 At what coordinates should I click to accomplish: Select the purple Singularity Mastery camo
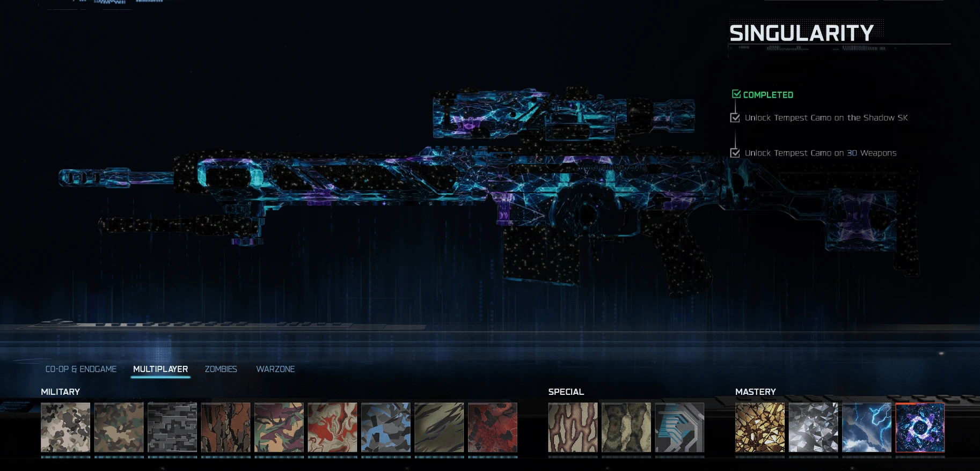[920, 428]
